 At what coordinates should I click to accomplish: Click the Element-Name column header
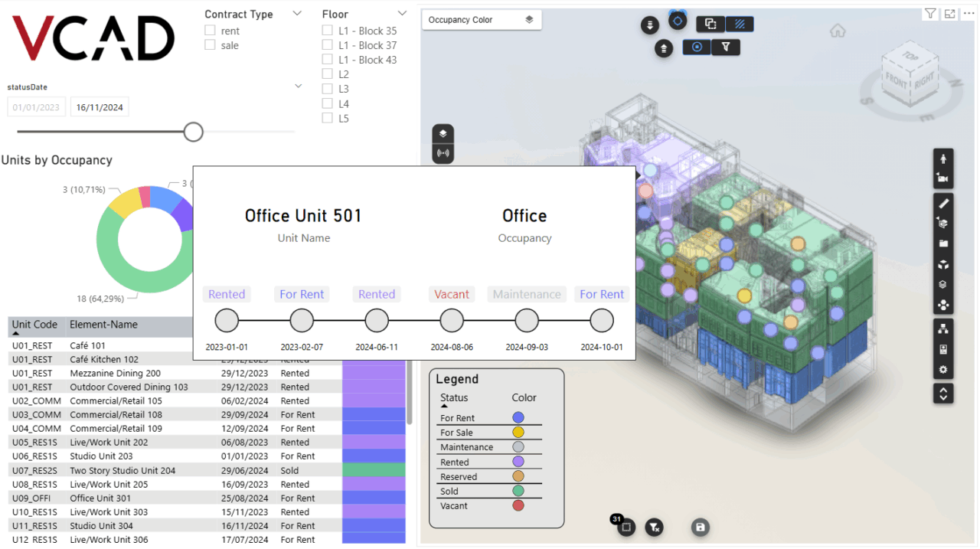pos(103,325)
